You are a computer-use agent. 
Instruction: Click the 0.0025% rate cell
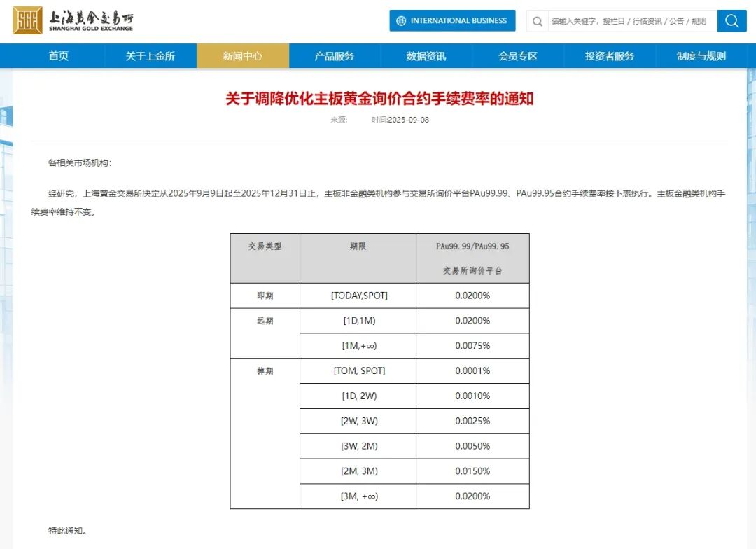[472, 421]
